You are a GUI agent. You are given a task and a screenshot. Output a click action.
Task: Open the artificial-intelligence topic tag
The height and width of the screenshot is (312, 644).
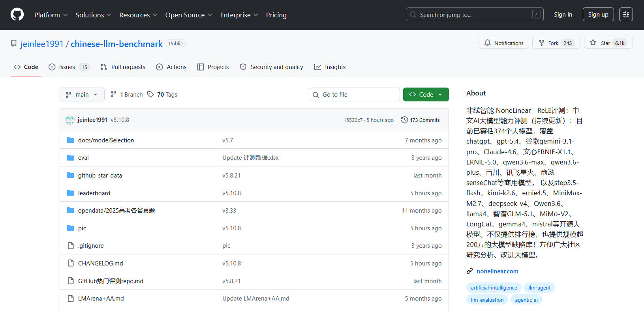click(x=494, y=288)
